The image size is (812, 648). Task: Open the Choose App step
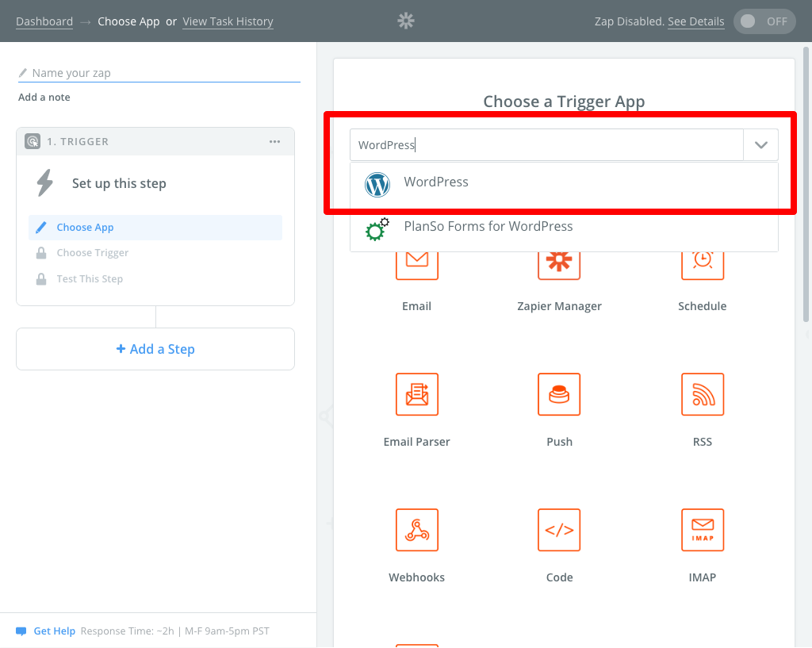coord(155,228)
